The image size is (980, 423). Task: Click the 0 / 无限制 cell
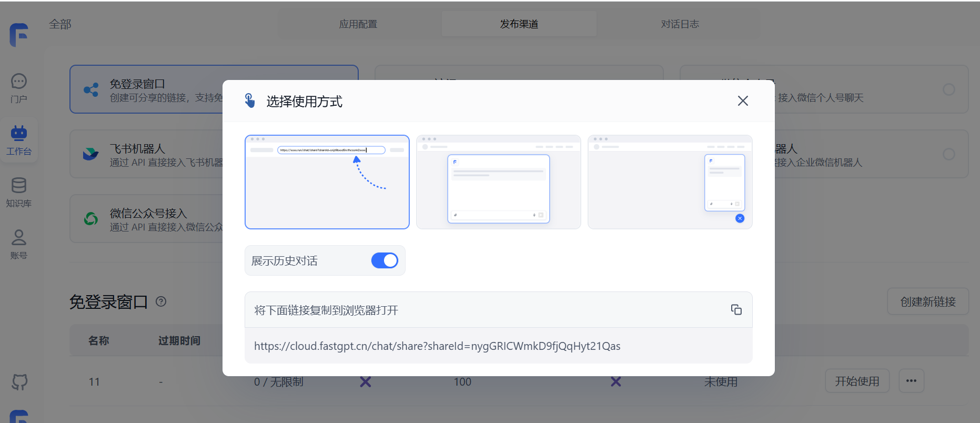click(279, 382)
